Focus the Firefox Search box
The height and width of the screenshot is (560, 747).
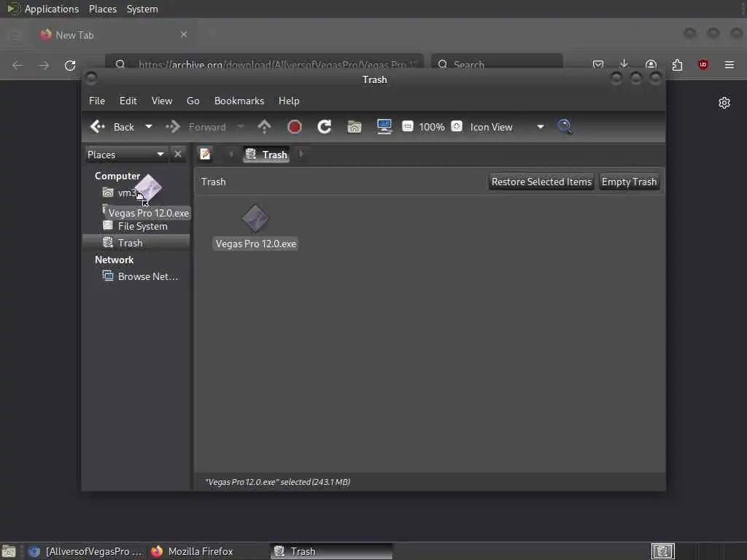point(497,64)
